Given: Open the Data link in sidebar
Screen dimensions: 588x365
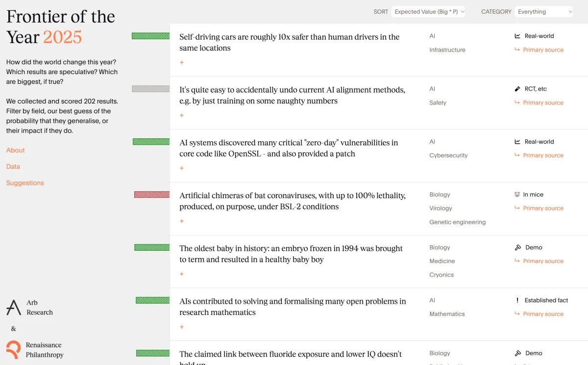Looking at the screenshot, I should (x=13, y=166).
